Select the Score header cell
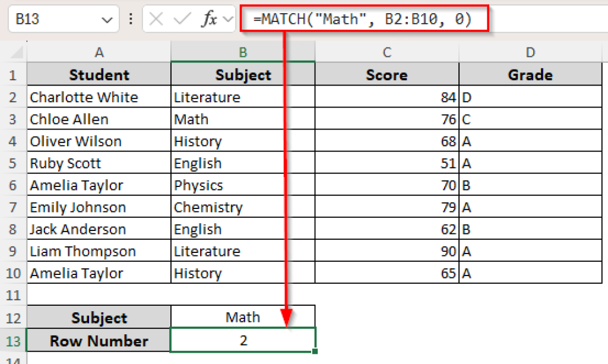The height and width of the screenshot is (364, 608). [387, 74]
